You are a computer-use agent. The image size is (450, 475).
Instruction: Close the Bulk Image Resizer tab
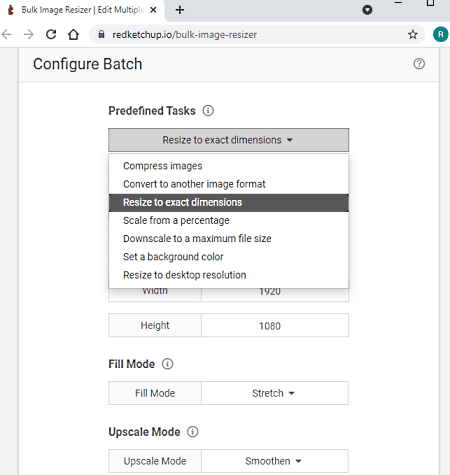[153, 10]
